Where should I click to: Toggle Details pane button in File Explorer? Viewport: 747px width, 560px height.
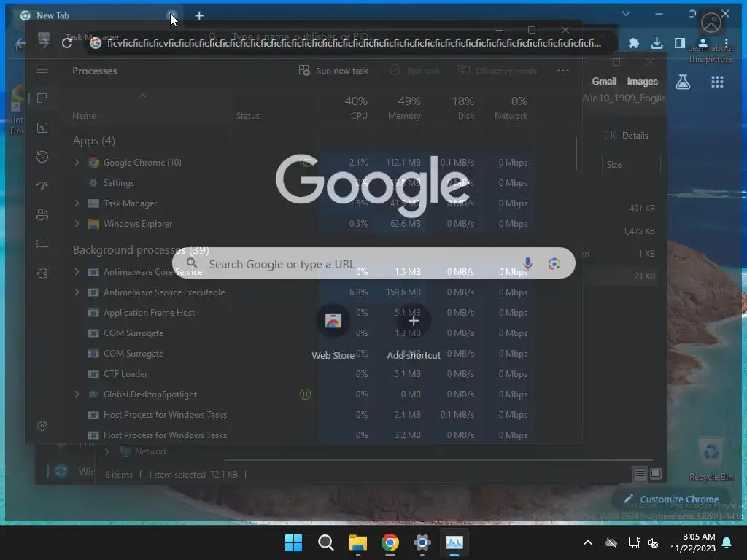pyautogui.click(x=626, y=135)
